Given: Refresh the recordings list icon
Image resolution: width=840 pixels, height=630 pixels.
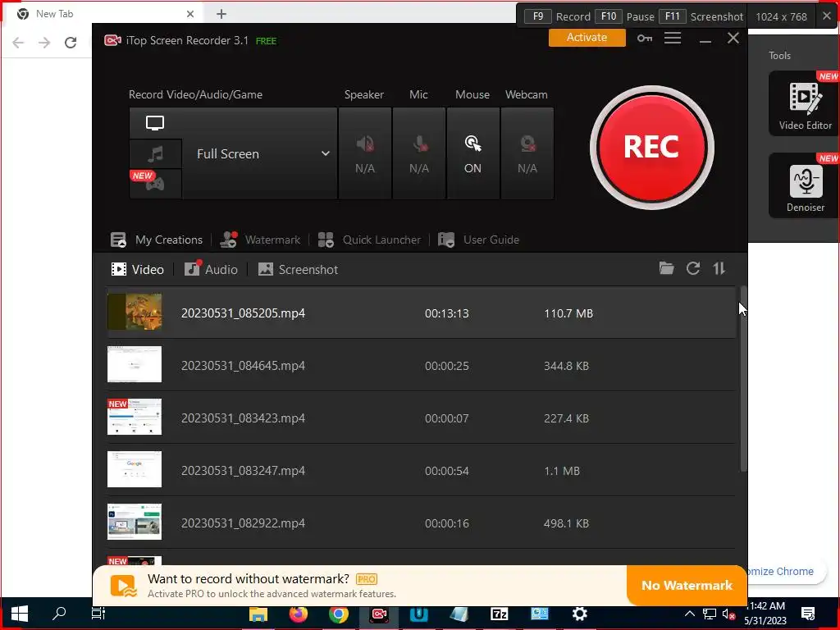Looking at the screenshot, I should (693, 268).
